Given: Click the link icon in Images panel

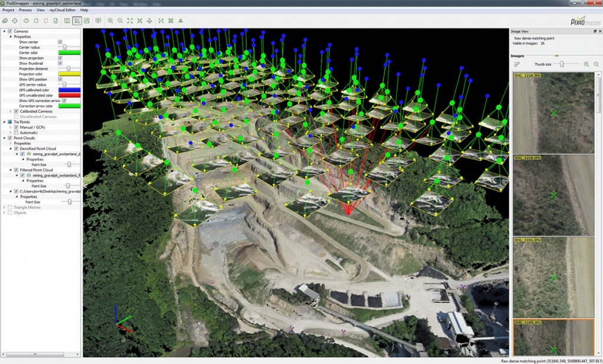Looking at the screenshot, I should pyautogui.click(x=516, y=64).
